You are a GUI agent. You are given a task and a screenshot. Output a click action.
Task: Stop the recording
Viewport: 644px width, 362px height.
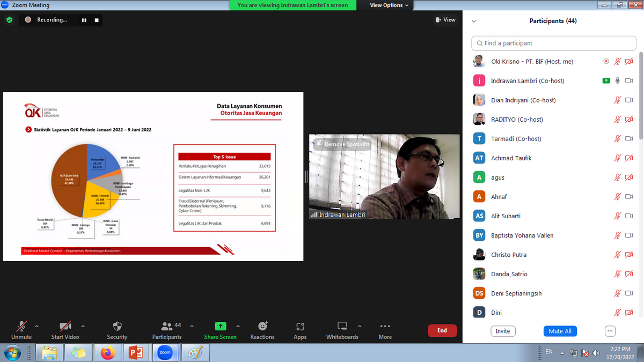tap(97, 20)
